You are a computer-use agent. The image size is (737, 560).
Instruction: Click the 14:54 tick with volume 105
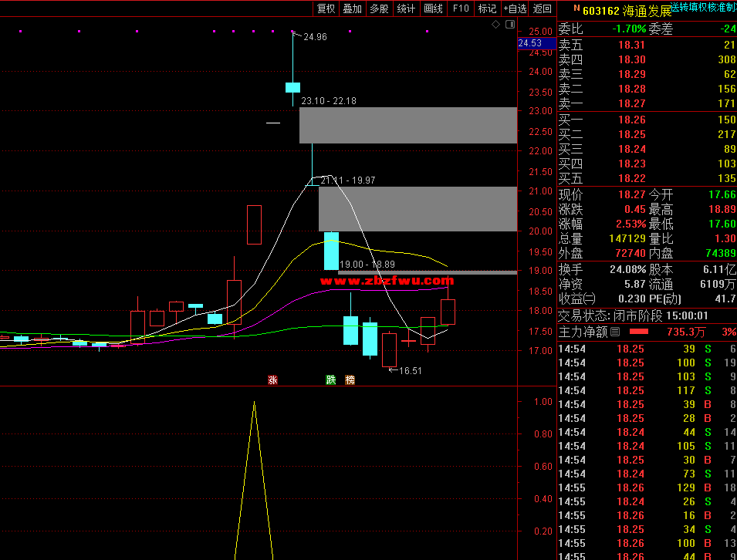coord(647,446)
